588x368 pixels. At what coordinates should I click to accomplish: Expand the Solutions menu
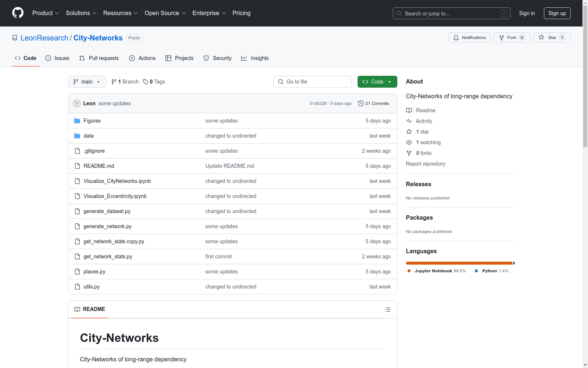point(81,13)
